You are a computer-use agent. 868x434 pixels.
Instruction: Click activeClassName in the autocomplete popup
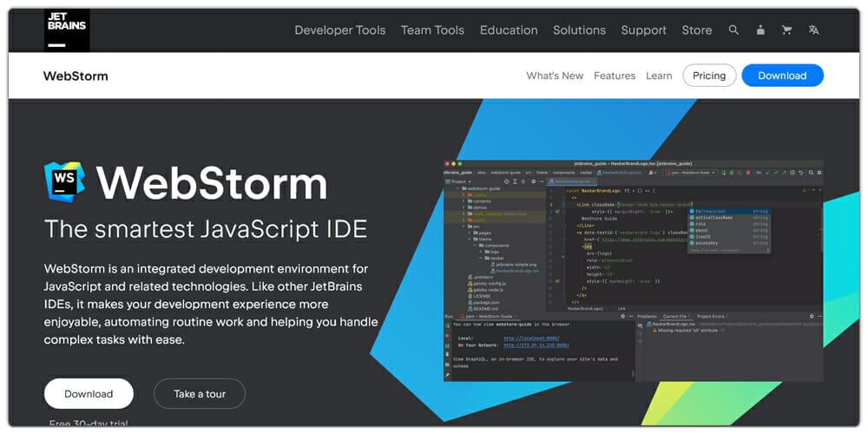(713, 218)
